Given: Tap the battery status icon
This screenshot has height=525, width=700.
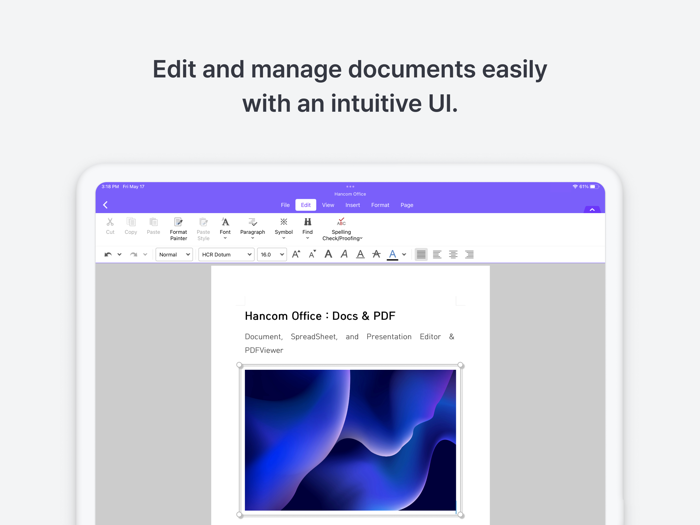Looking at the screenshot, I should tap(593, 187).
